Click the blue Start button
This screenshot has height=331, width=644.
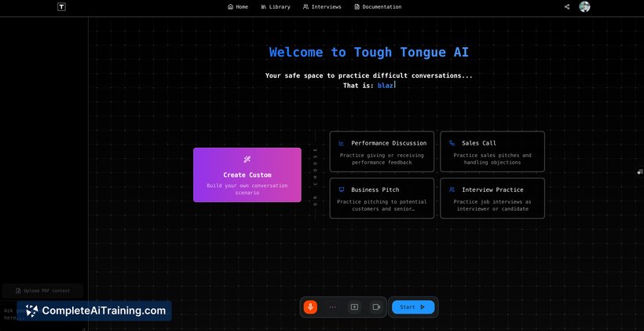pos(413,307)
